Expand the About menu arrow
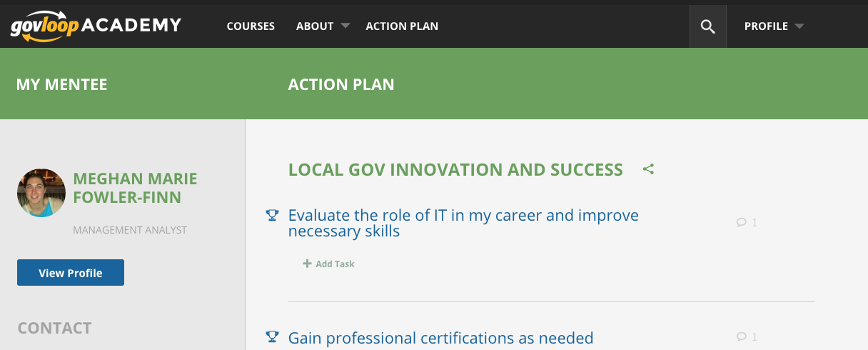This screenshot has width=868, height=350. 345,26
